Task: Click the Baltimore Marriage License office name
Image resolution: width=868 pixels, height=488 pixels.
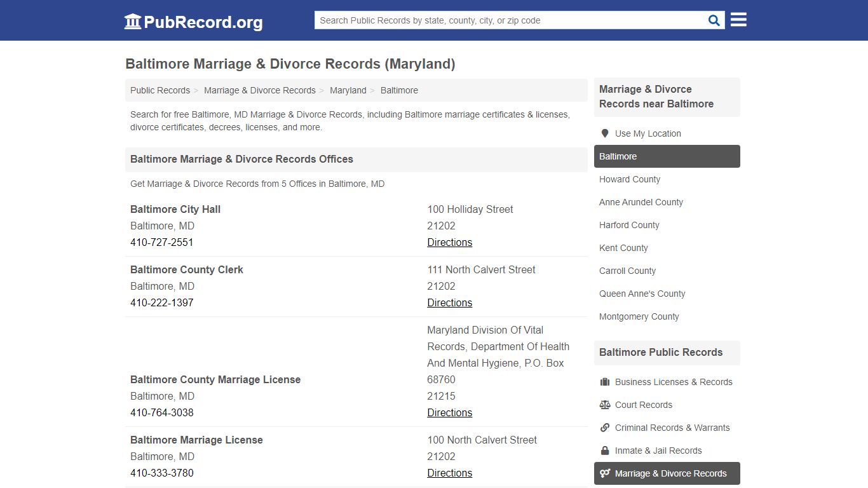Action: point(196,440)
